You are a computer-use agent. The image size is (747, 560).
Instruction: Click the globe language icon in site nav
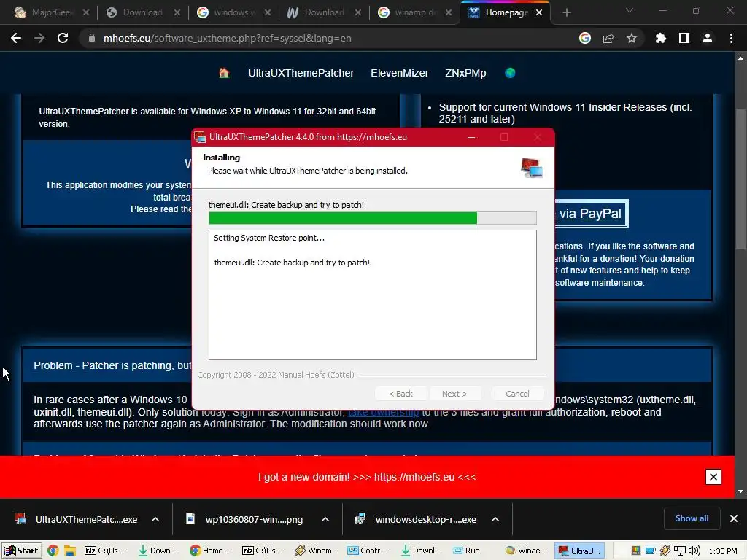pyautogui.click(x=510, y=73)
